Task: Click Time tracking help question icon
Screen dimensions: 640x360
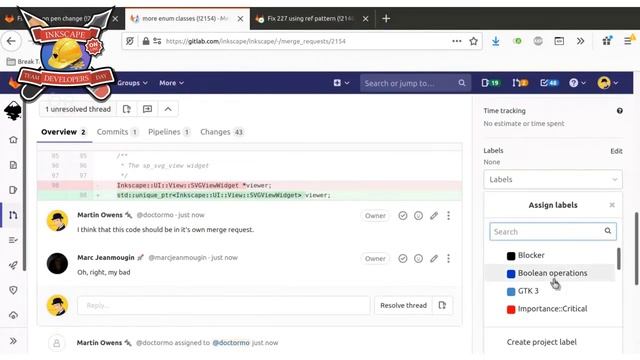Action: click(620, 111)
